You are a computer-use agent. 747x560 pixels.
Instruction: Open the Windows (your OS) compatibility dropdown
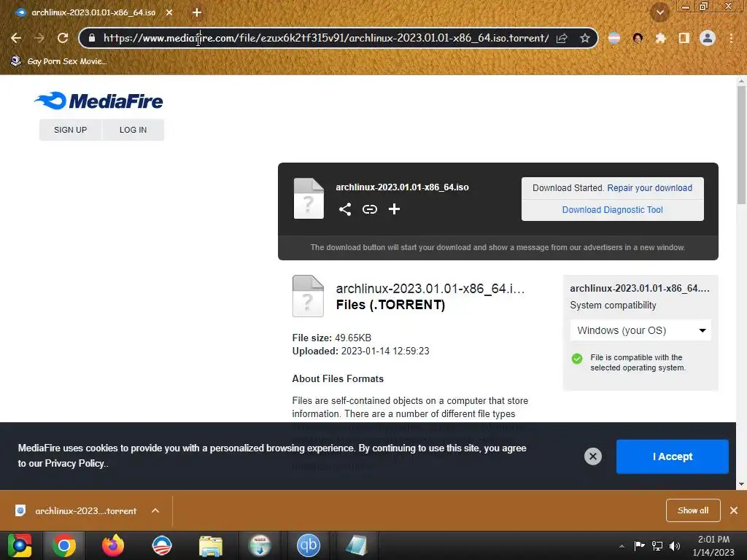coord(640,330)
